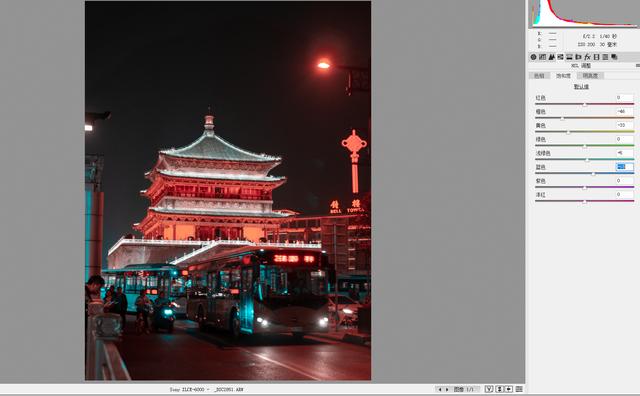640x396 pixels.
Task: Click the 紫色 value input field
Action: 624,180
